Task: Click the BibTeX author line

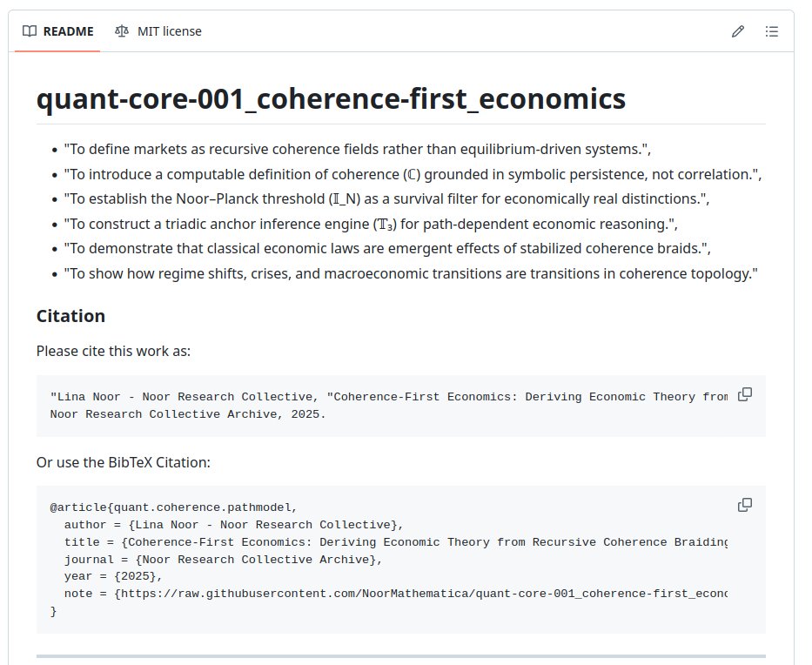Action: 233,525
